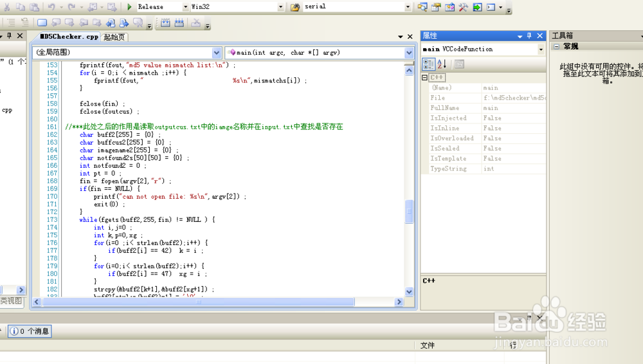This screenshot has width=643, height=364.
Task: Click editor scroll right arrow
Action: coord(399,302)
